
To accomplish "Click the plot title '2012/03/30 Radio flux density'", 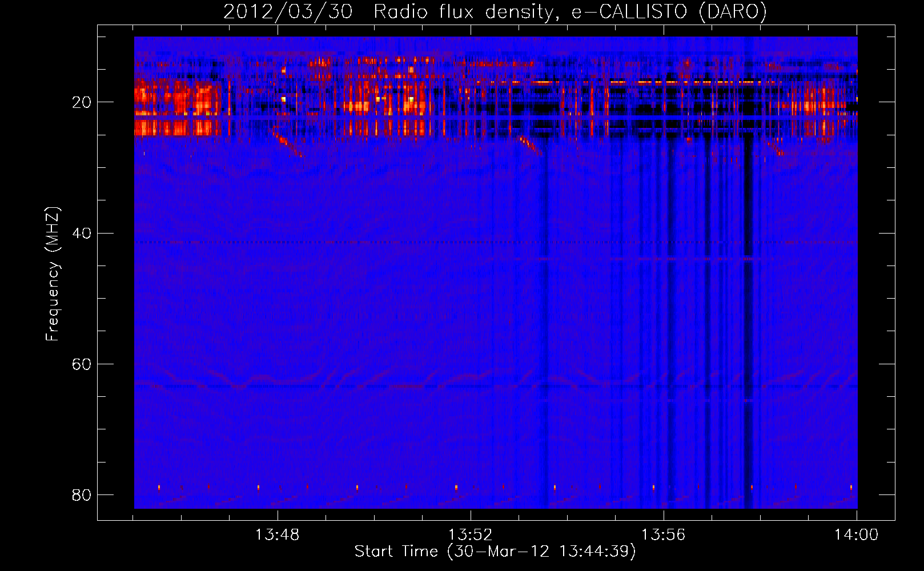I will (x=495, y=12).
